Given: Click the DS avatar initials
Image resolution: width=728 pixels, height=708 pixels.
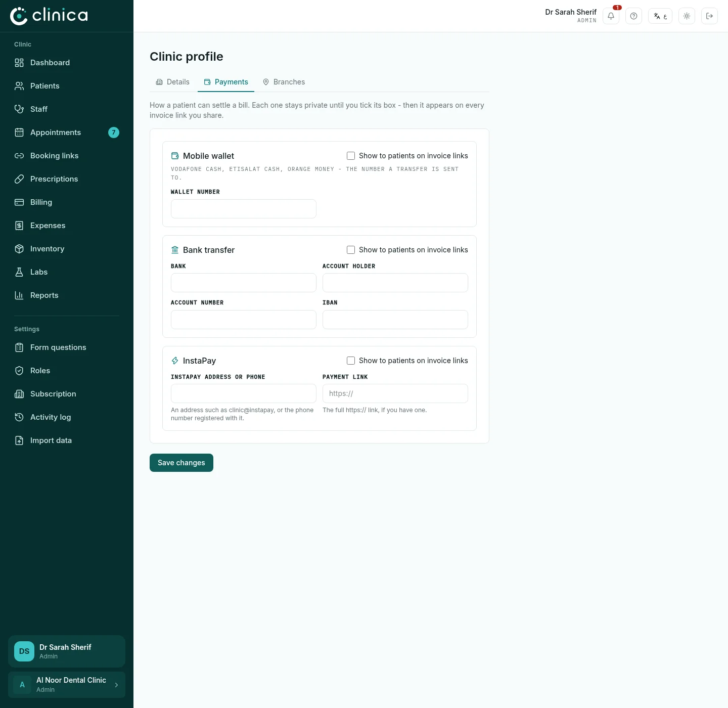Looking at the screenshot, I should point(24,651).
